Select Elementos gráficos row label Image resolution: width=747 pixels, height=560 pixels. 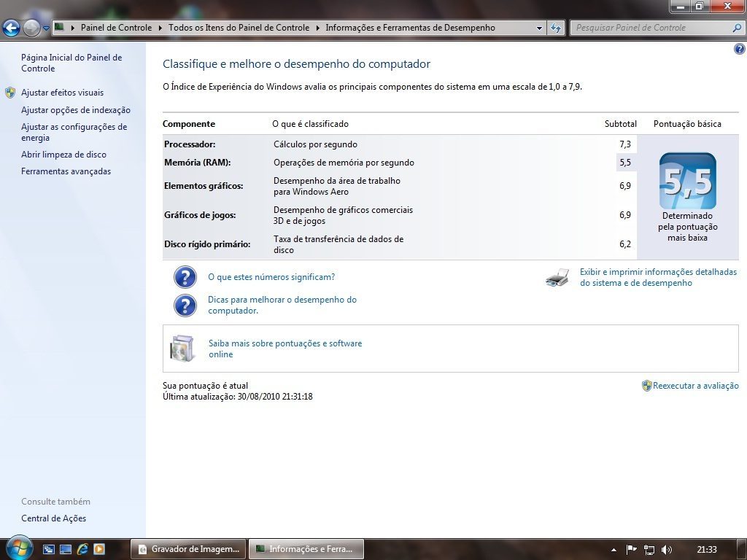(204, 186)
